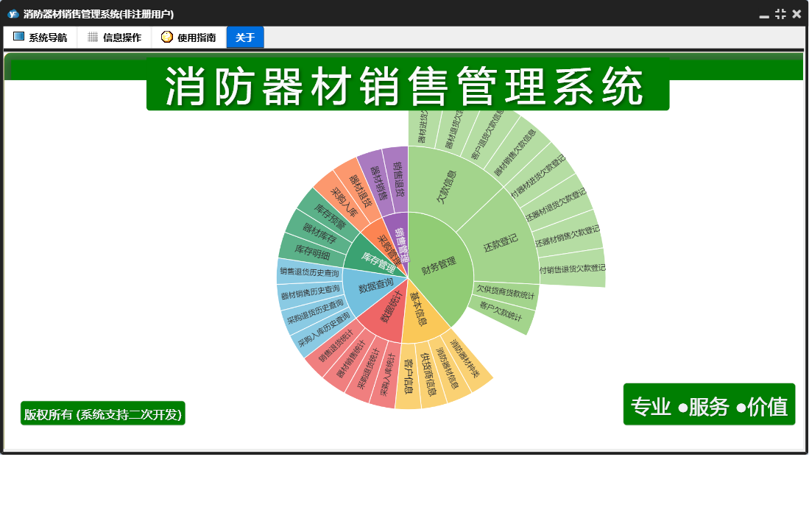Minimize the application window
The height and width of the screenshot is (532, 809).
click(764, 16)
